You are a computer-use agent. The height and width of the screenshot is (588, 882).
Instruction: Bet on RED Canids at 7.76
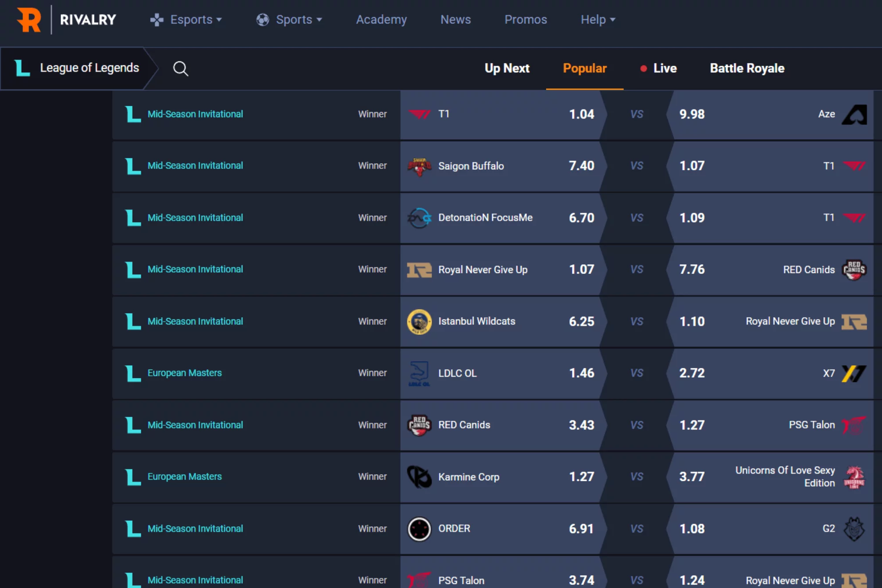[770, 270]
